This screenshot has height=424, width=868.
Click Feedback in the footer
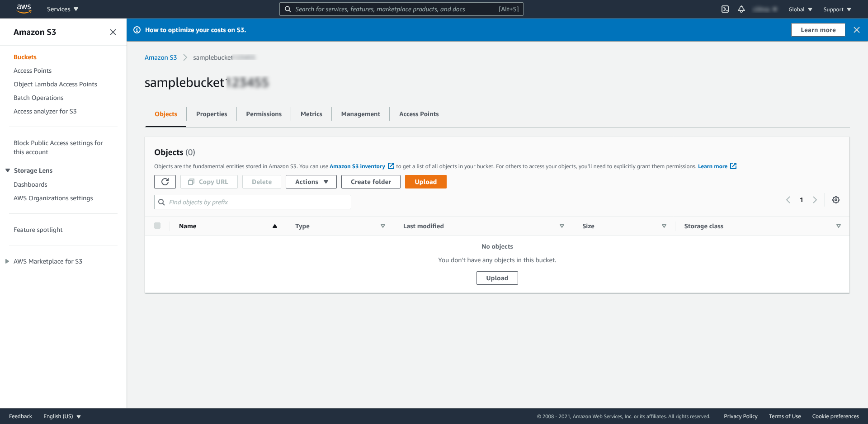pyautogui.click(x=20, y=416)
